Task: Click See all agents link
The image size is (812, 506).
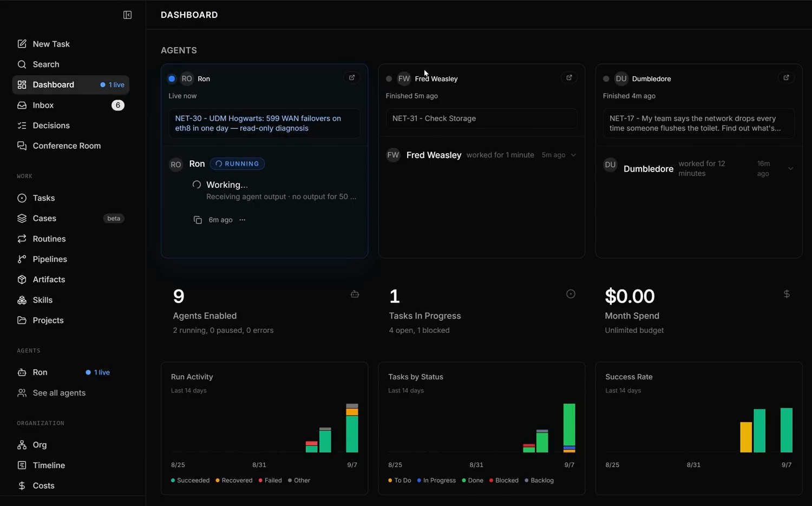Action: [x=70, y=393]
